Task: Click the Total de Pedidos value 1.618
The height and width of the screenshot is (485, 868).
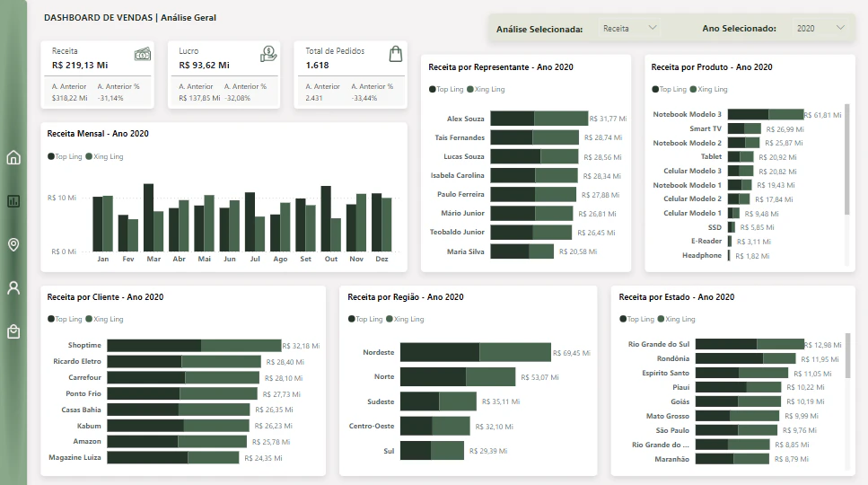Action: pyautogui.click(x=317, y=66)
